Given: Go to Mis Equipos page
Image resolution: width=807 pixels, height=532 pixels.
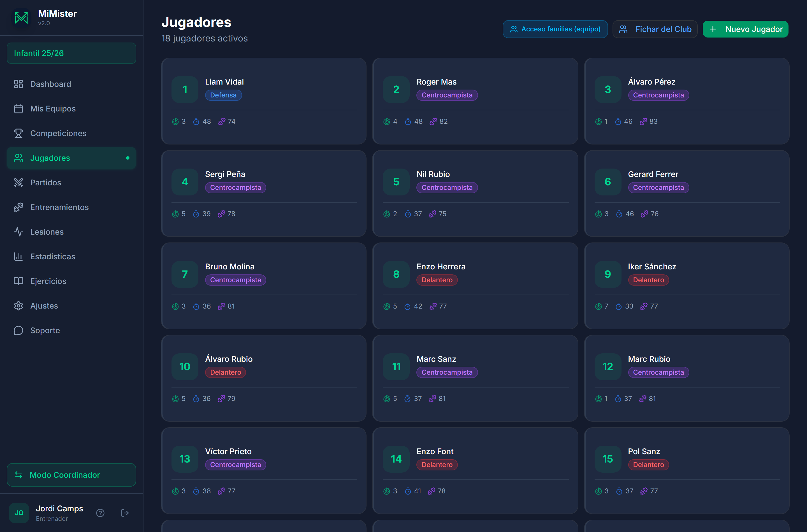Looking at the screenshot, I should pos(71,109).
